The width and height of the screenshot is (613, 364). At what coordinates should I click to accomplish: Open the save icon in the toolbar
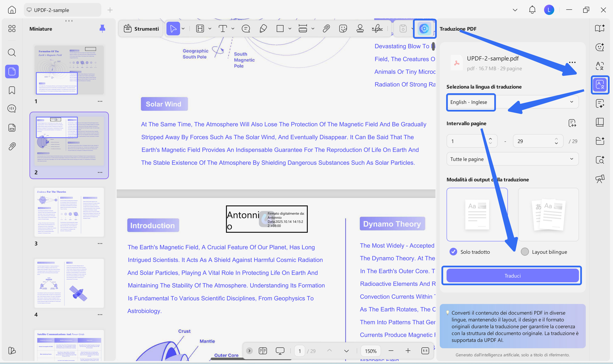pos(403,29)
